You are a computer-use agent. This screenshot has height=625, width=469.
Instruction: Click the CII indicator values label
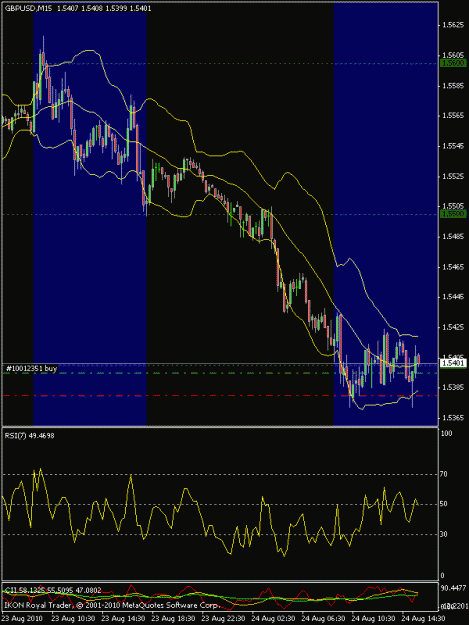click(53, 590)
